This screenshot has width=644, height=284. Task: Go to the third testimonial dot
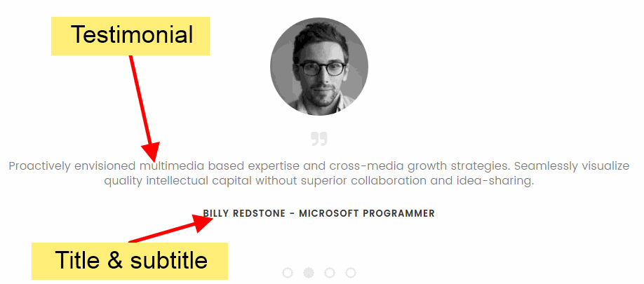[x=330, y=273]
